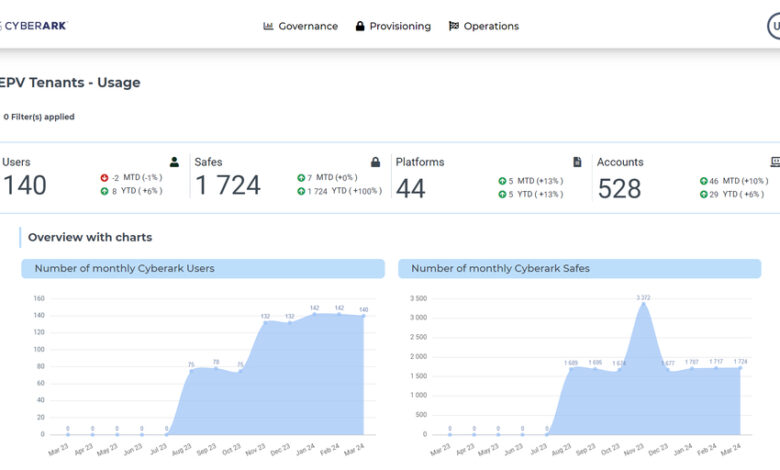Open the Operations menu

point(491,26)
